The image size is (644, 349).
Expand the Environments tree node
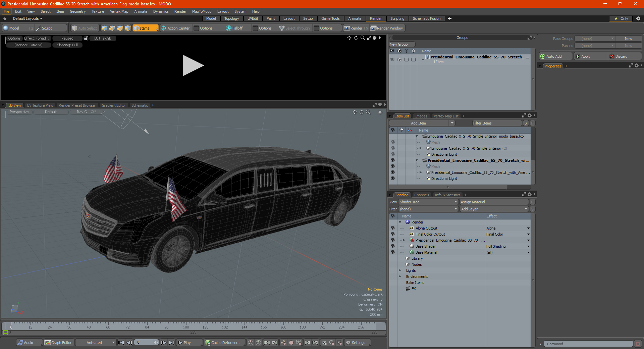click(400, 277)
